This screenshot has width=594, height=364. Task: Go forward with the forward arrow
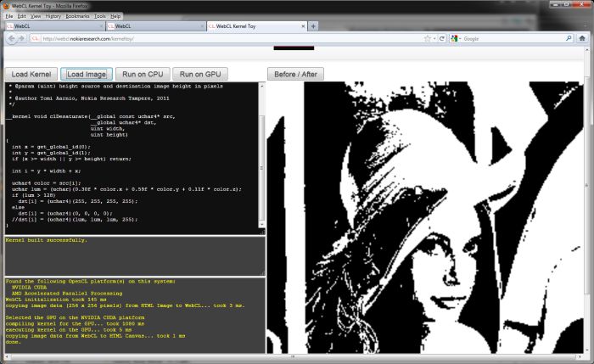(21, 39)
